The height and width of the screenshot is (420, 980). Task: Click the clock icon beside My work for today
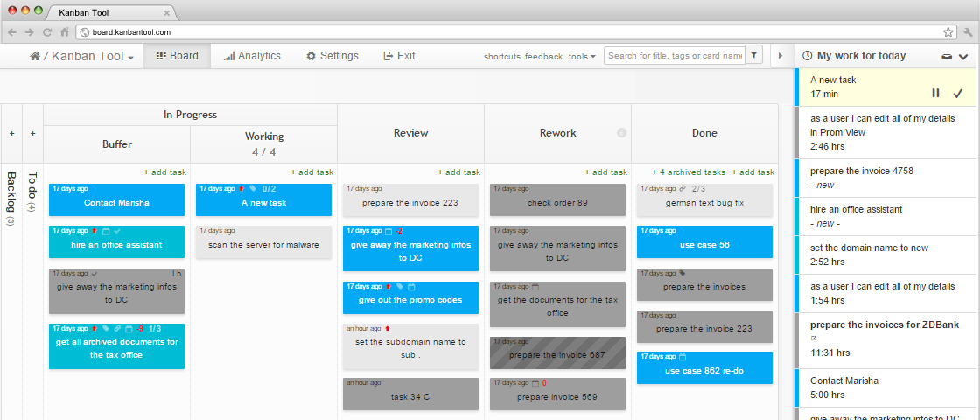pyautogui.click(x=807, y=56)
